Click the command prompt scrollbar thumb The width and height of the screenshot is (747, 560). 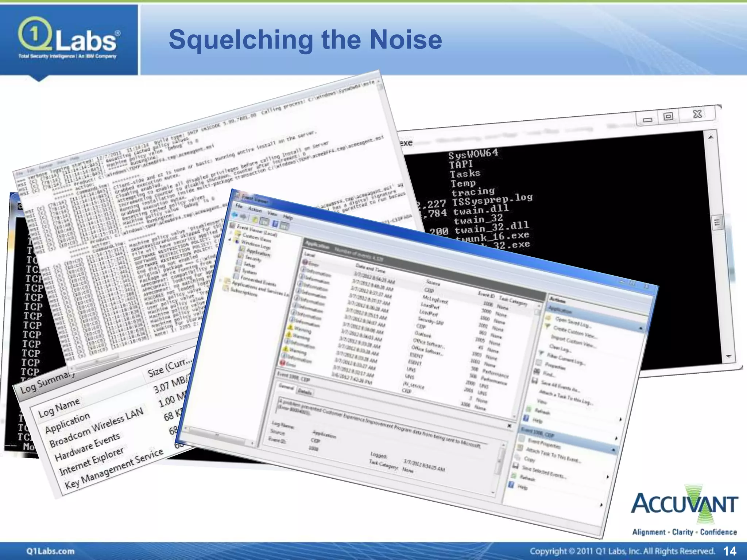point(717,222)
